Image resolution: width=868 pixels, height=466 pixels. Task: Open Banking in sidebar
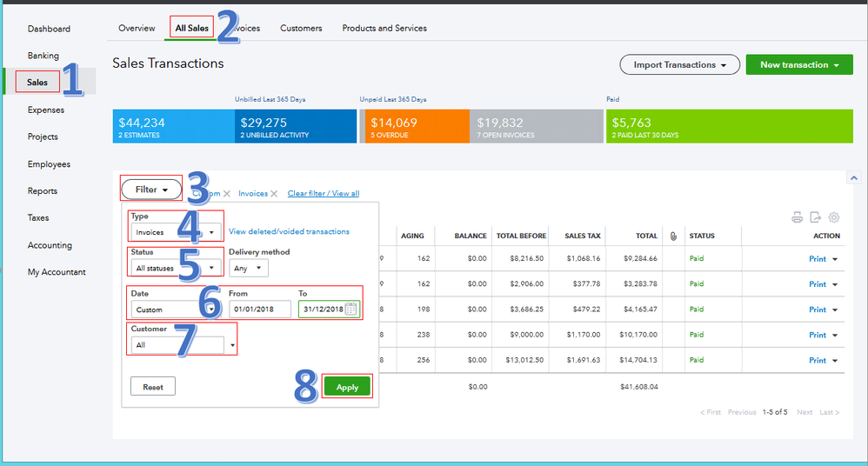pos(43,56)
